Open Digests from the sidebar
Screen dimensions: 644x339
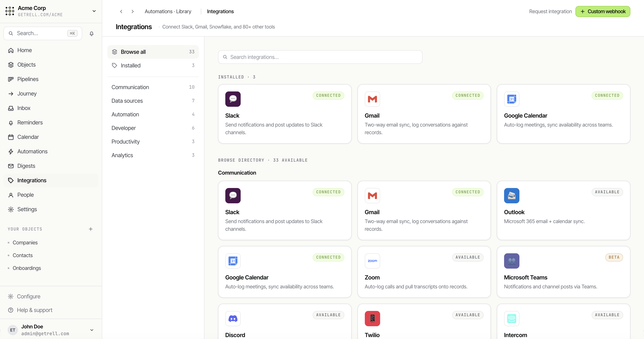tap(51, 166)
